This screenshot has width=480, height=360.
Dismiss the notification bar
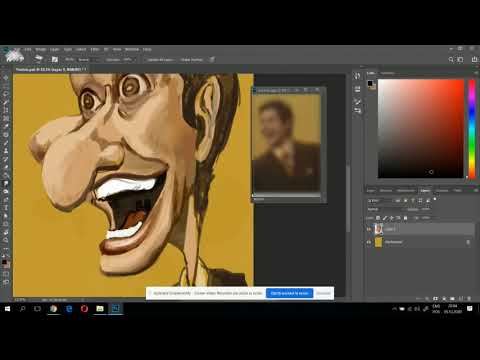(324, 293)
